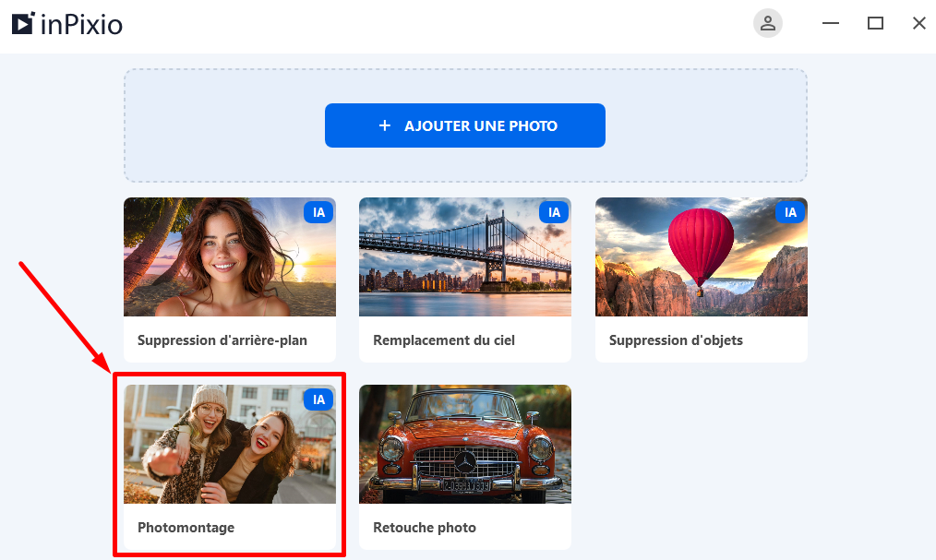Screen dimensions: 936x560
Task: Select the Suppression d'objets label
Action: pyautogui.click(x=676, y=340)
